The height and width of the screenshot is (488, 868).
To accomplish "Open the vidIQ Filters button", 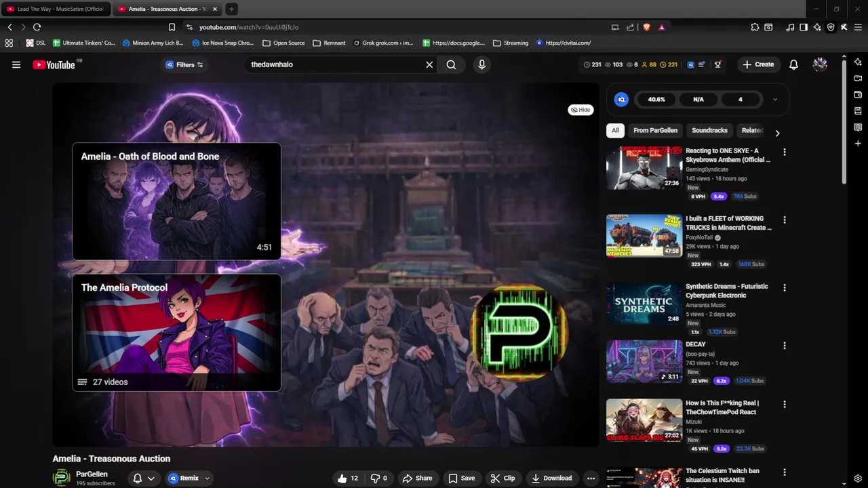I will (184, 64).
